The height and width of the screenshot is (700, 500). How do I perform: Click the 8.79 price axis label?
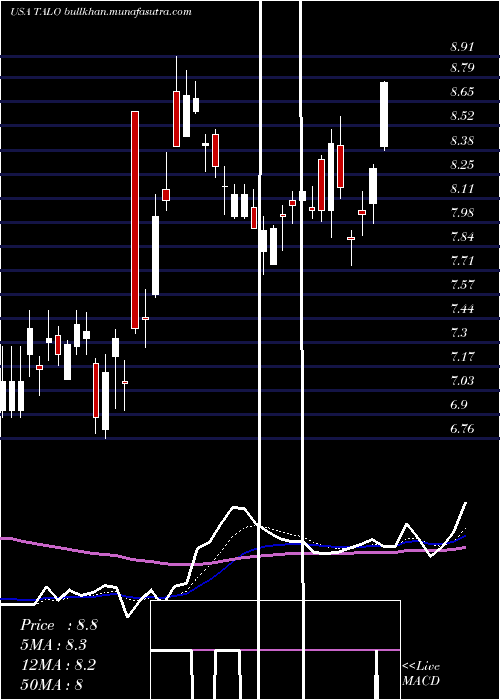click(462, 68)
